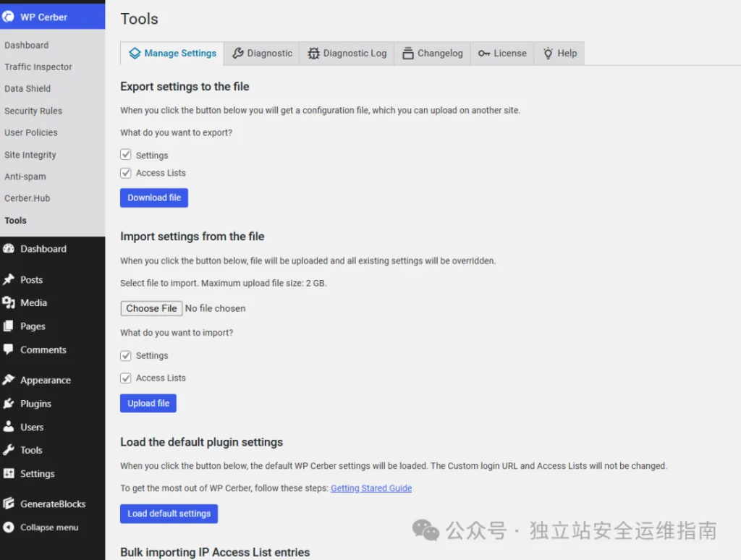
Task: Uncheck export Access Lists checkbox
Action: 126,173
